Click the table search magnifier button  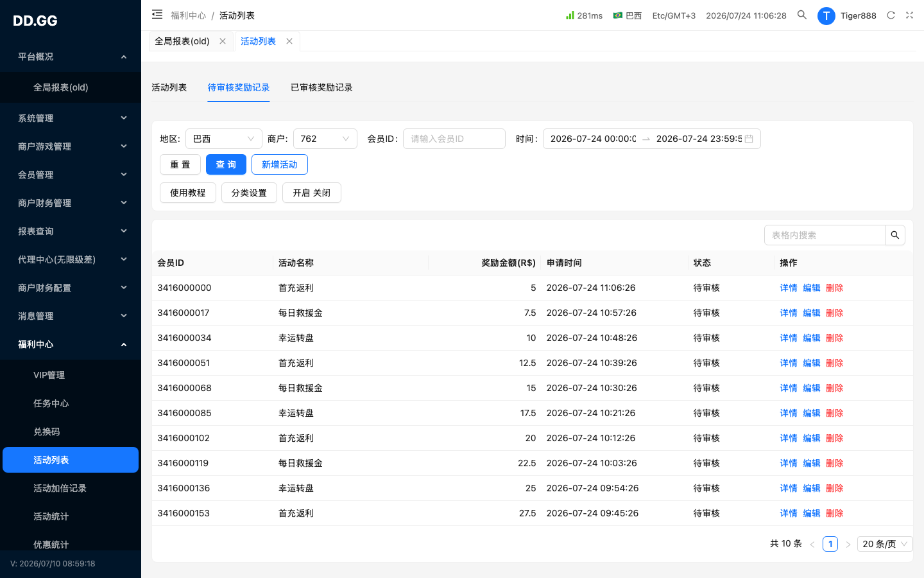click(895, 235)
